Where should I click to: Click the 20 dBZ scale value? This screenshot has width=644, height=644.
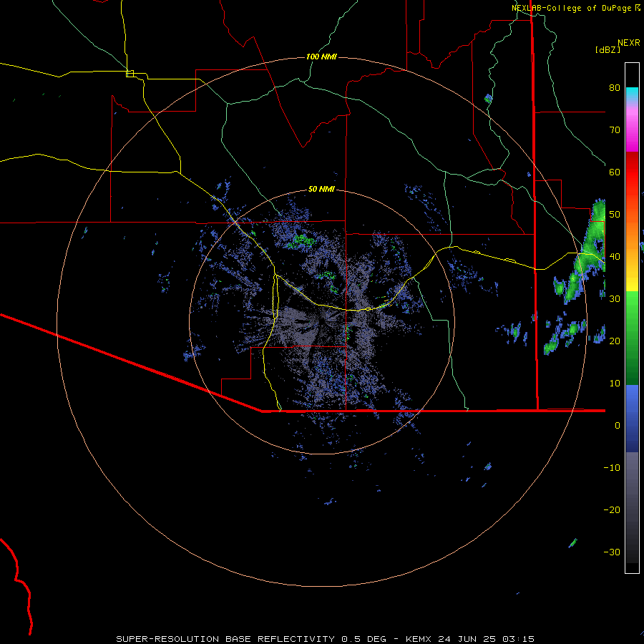615,341
